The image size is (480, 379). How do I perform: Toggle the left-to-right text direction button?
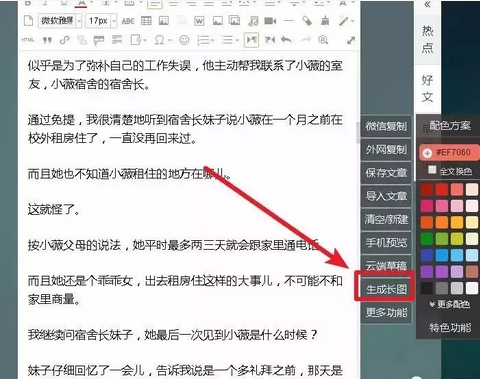[x=251, y=40]
